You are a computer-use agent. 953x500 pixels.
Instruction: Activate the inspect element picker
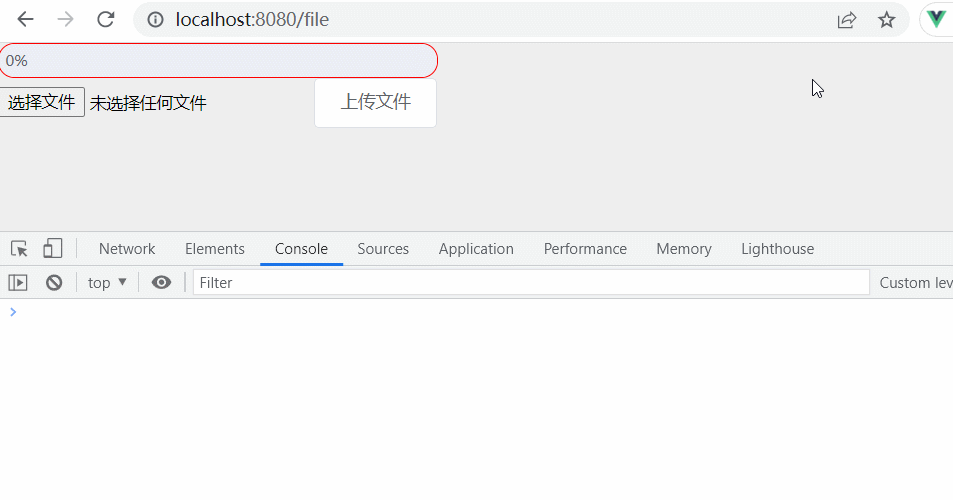19,249
